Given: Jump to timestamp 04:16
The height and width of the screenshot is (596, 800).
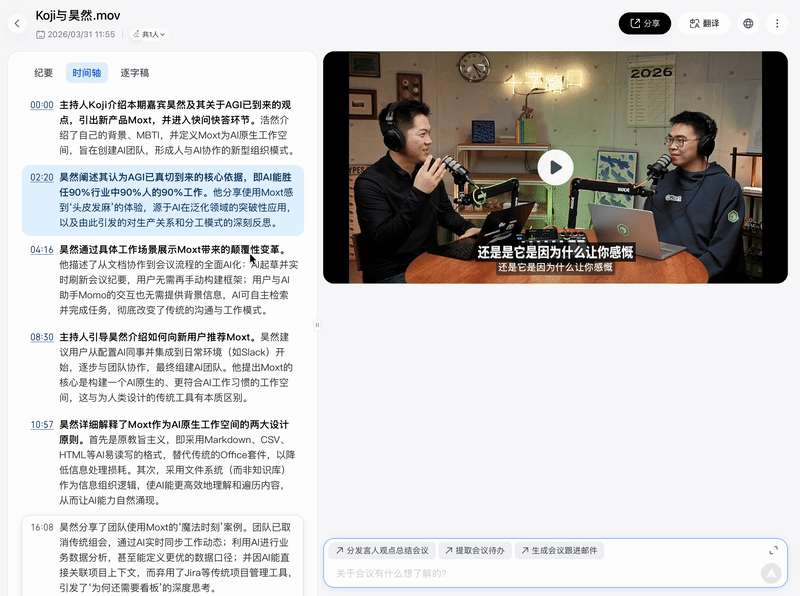Looking at the screenshot, I should click(x=42, y=250).
